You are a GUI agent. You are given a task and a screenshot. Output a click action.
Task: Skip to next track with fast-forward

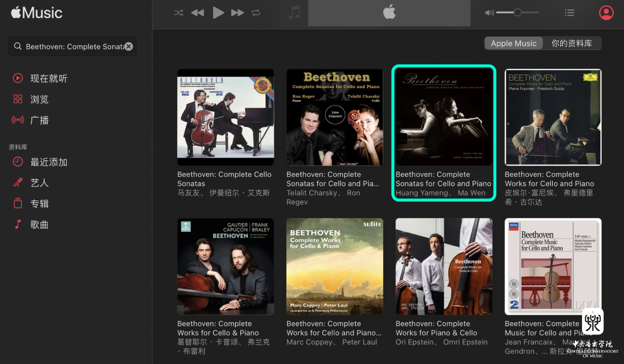pos(237,13)
